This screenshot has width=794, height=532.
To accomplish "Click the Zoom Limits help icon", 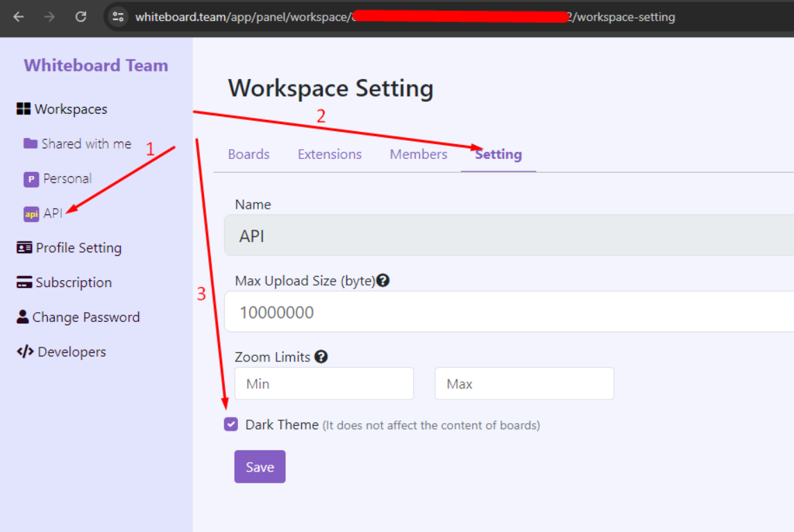I will pos(321,357).
